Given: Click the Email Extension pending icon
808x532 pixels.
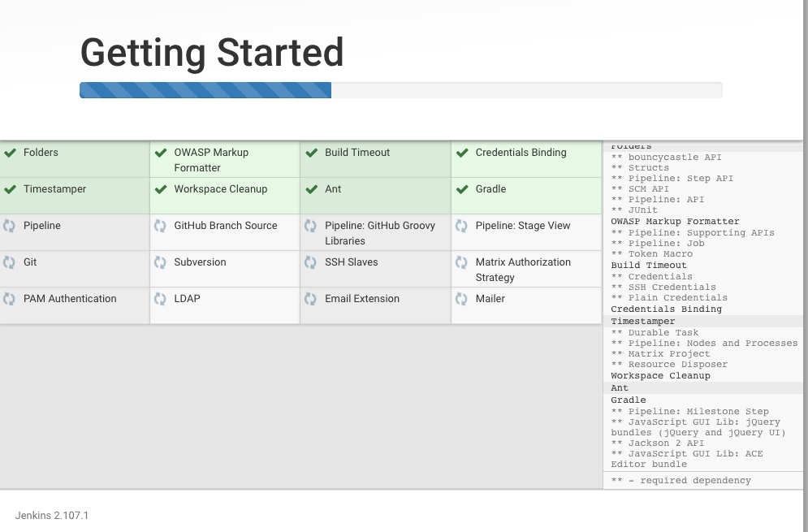Looking at the screenshot, I should point(310,299).
